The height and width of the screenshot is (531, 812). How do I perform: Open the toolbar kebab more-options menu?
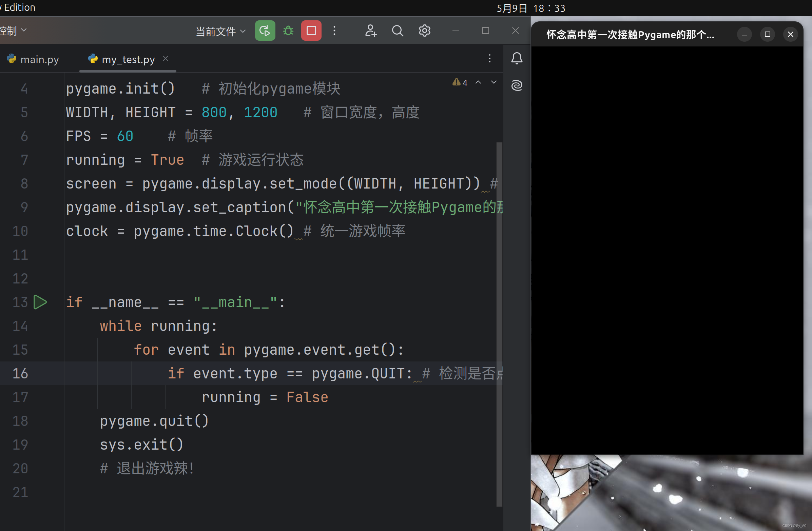(x=335, y=31)
